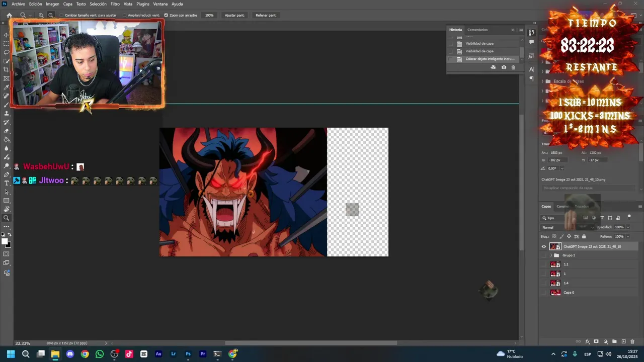This screenshot has height=362, width=644.
Task: Show Capa 0 visibility
Action: pyautogui.click(x=543, y=292)
